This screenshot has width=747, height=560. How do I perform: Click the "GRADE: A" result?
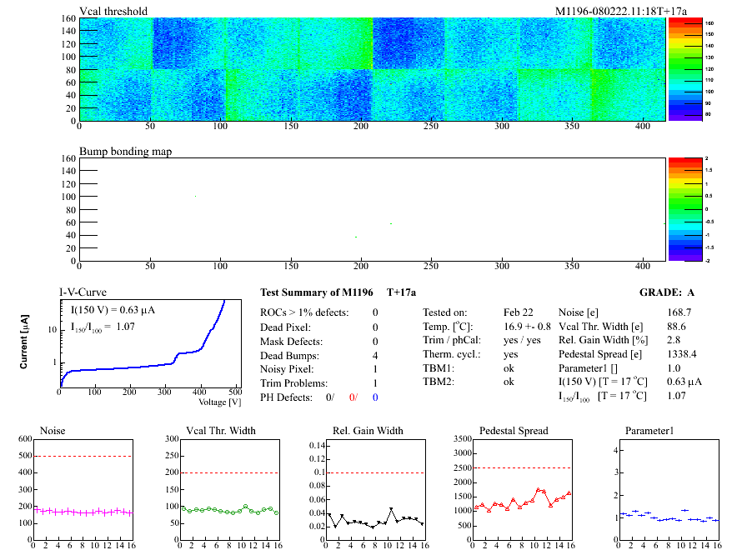(x=666, y=292)
